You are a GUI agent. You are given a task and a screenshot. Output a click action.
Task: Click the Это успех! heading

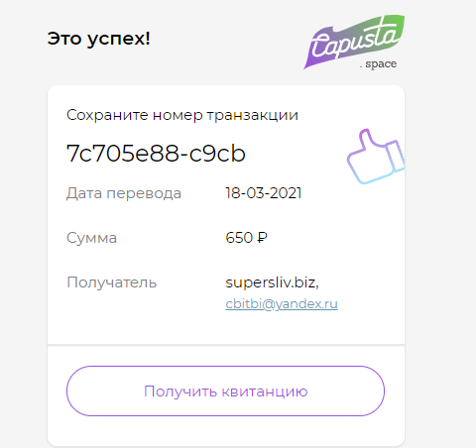(x=99, y=39)
